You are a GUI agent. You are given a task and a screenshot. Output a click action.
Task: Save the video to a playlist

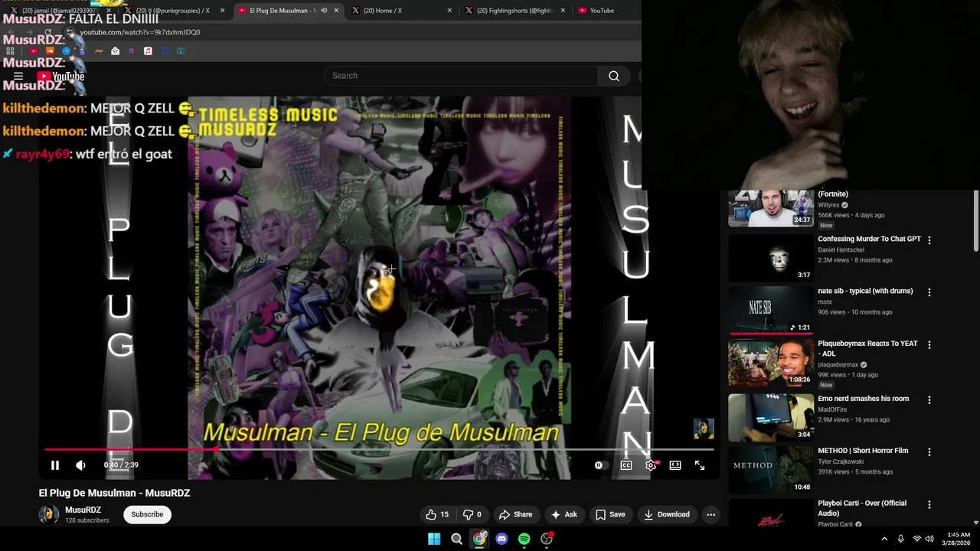[610, 514]
